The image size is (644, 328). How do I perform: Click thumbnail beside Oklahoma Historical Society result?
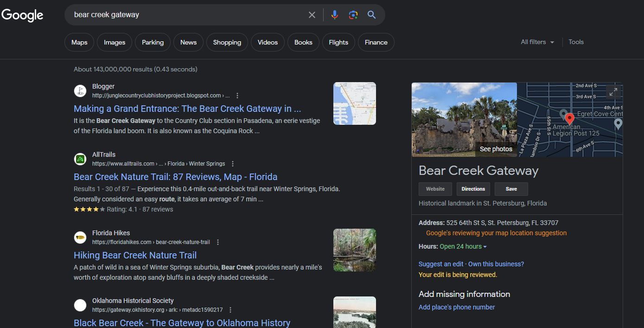[355, 312]
